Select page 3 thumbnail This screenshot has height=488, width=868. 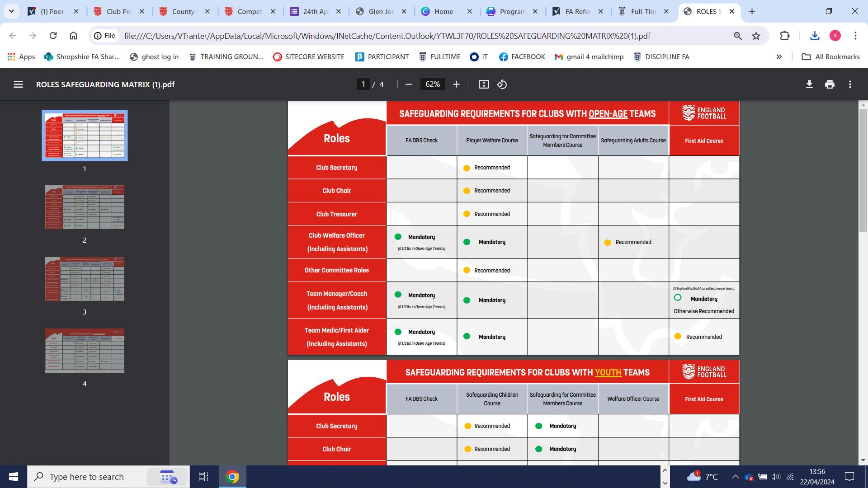pyautogui.click(x=85, y=279)
